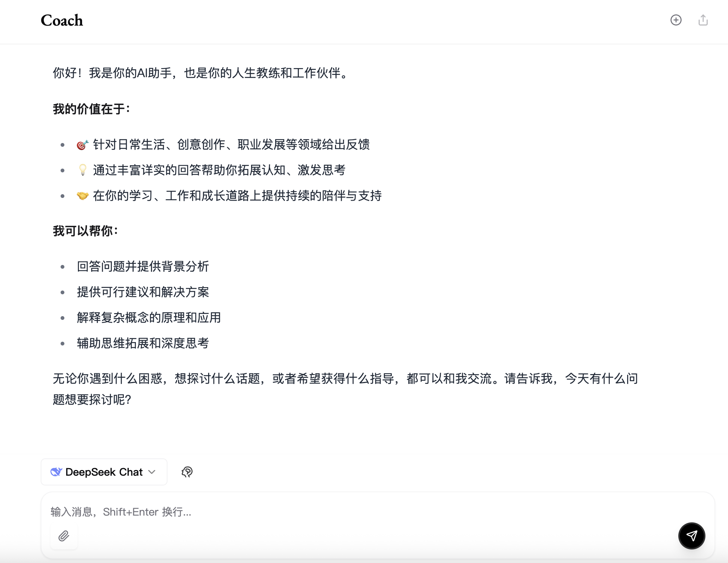This screenshot has height=563, width=728.
Task: Click the handshake emoji bullet
Action: (82, 196)
